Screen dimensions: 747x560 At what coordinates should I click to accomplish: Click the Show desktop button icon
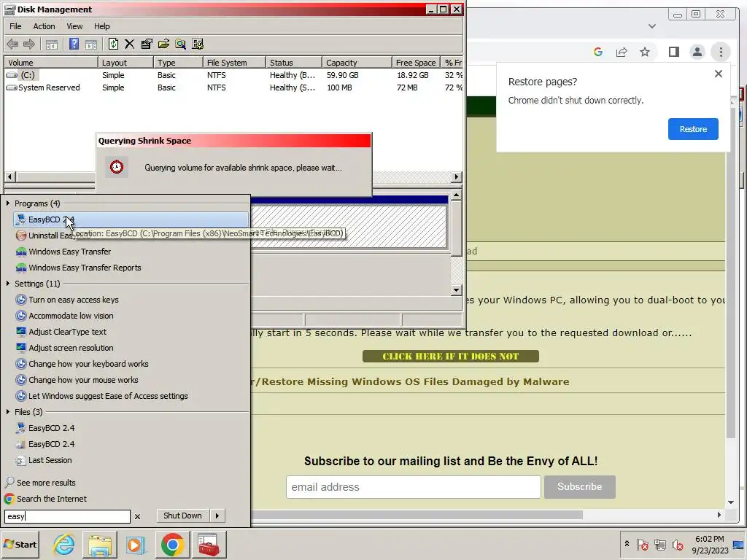click(x=738, y=544)
